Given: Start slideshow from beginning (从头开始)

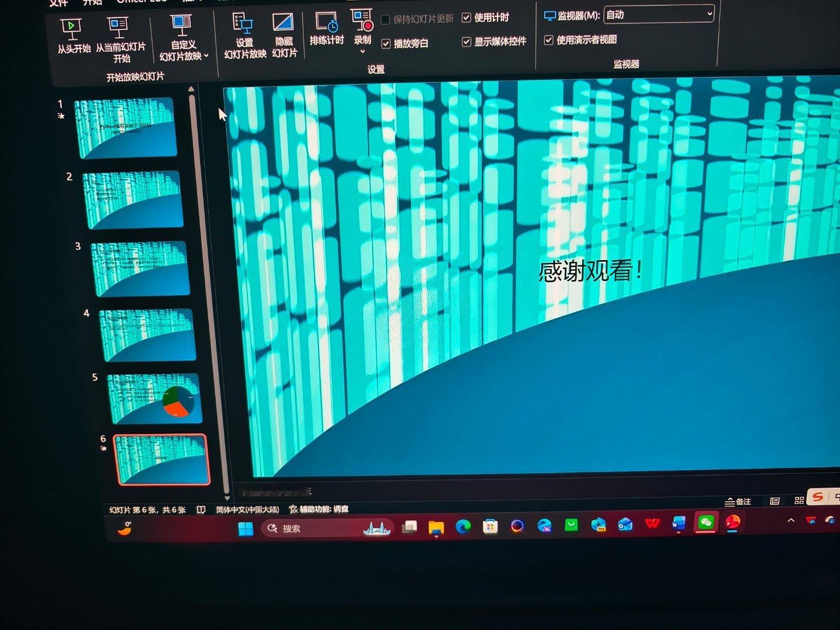Looking at the screenshot, I should (73, 36).
